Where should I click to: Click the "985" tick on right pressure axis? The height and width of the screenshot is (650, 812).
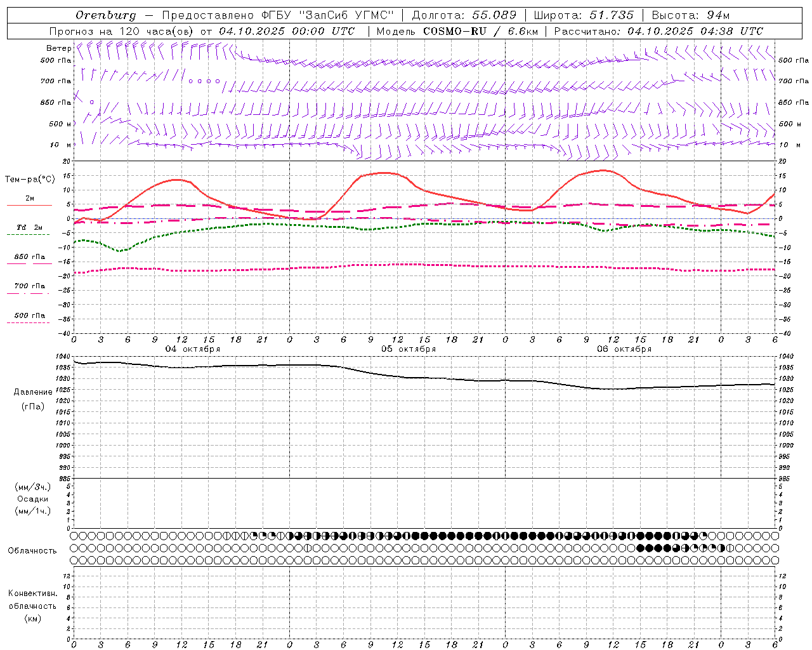click(785, 479)
